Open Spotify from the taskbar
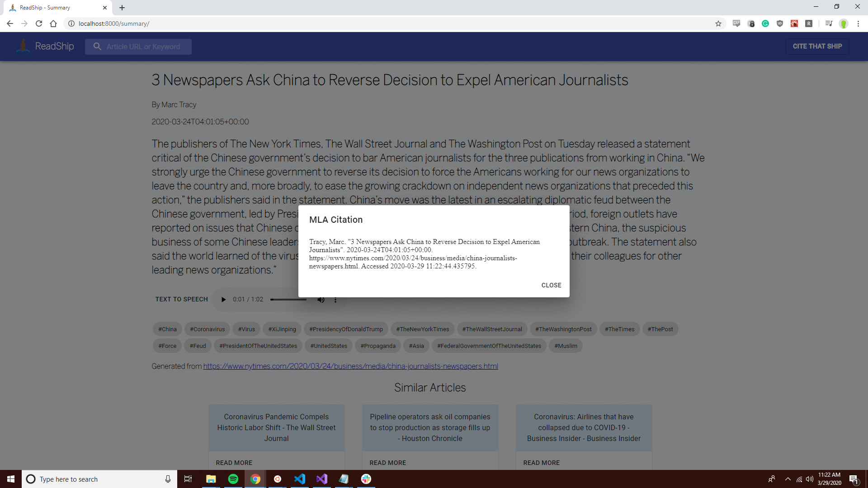This screenshot has width=868, height=488. click(233, 479)
